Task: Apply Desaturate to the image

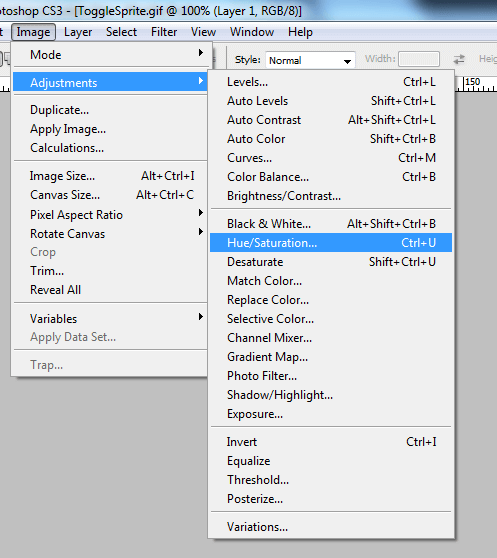Action: (x=331, y=262)
